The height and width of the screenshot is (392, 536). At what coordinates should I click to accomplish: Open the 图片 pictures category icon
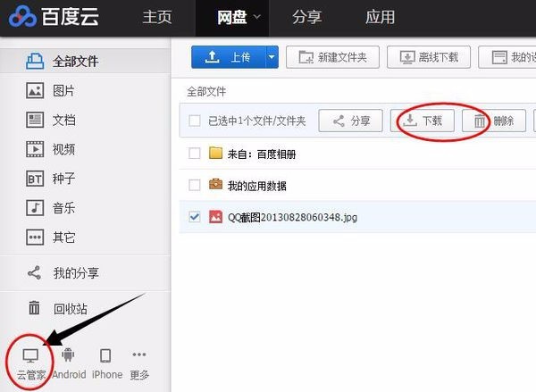[35, 90]
